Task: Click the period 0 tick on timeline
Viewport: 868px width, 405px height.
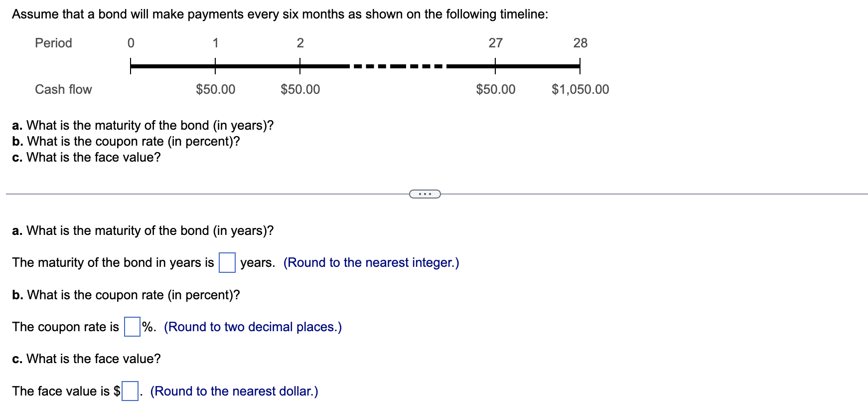Action: (x=131, y=66)
